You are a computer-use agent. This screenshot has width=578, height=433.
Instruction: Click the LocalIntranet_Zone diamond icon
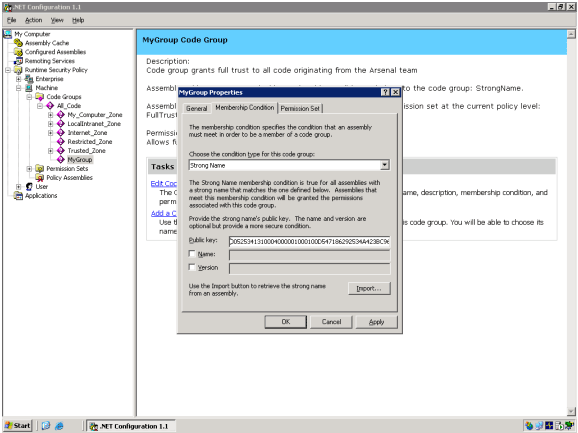[x=61, y=123]
